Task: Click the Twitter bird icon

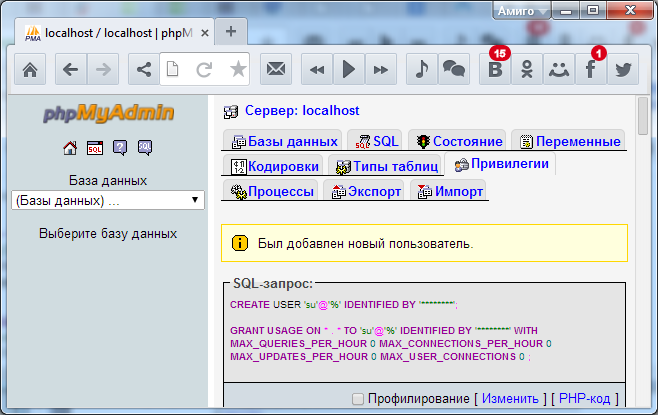Action: click(624, 69)
